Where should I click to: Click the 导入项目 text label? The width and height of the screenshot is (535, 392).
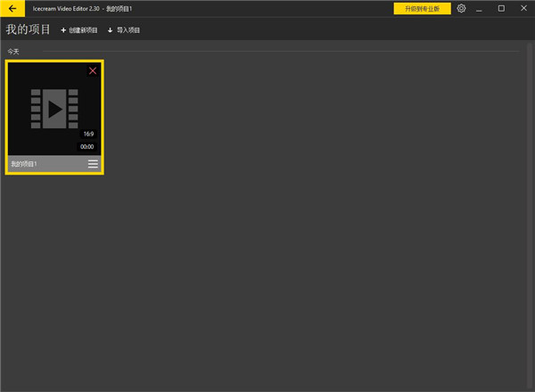click(x=128, y=30)
